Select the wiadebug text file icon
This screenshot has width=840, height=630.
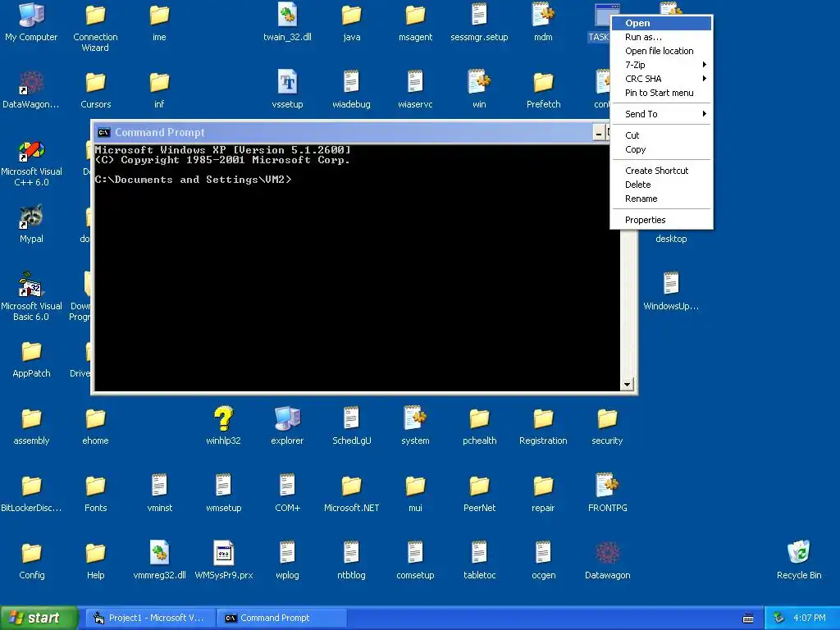click(351, 83)
